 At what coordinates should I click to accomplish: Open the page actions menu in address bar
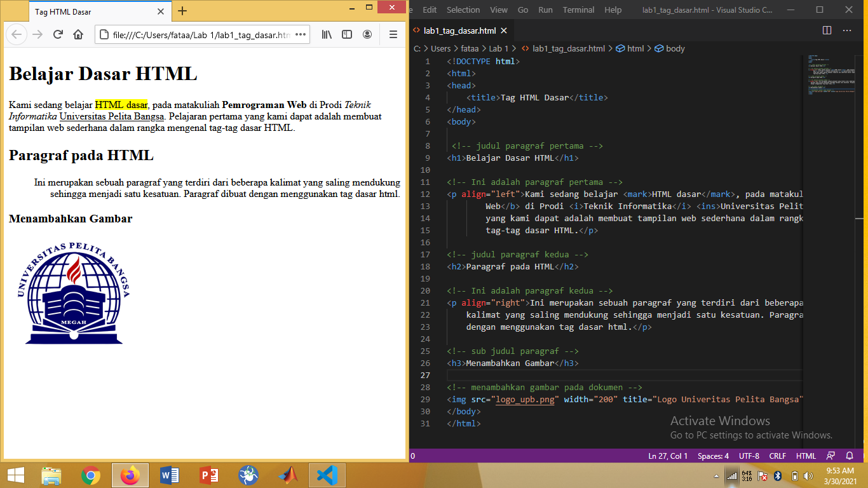tap(300, 36)
